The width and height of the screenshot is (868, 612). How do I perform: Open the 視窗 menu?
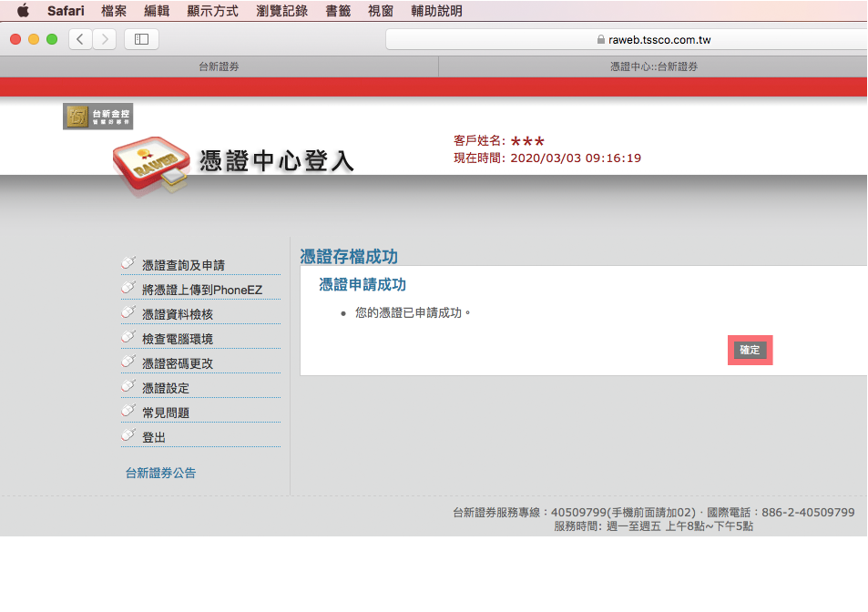pos(381,11)
